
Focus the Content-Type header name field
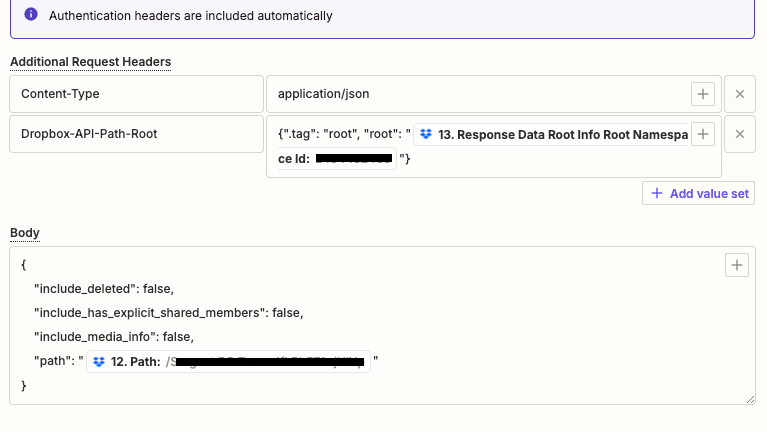[x=136, y=94]
